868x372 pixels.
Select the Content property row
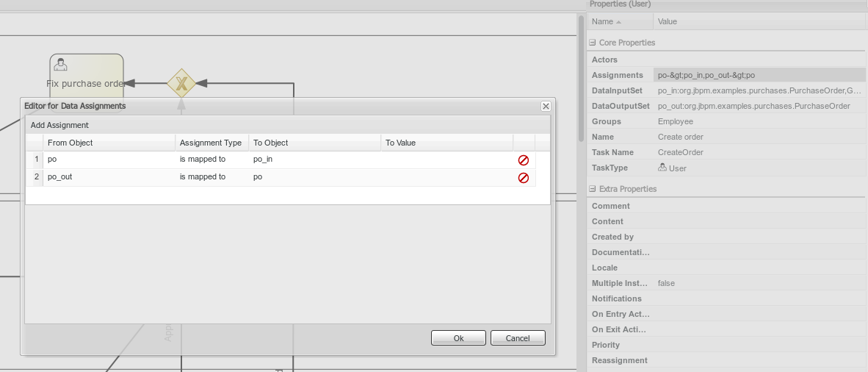coord(726,222)
